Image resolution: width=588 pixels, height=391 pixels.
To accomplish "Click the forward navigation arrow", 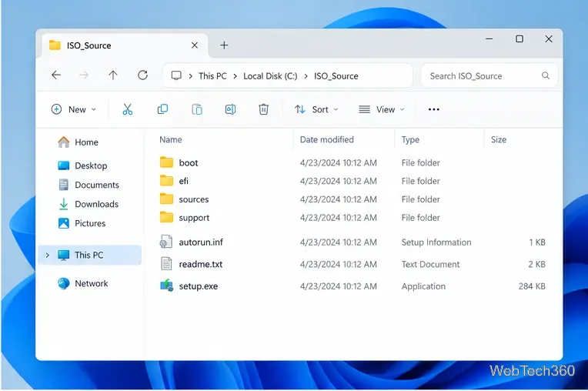I will (x=84, y=75).
